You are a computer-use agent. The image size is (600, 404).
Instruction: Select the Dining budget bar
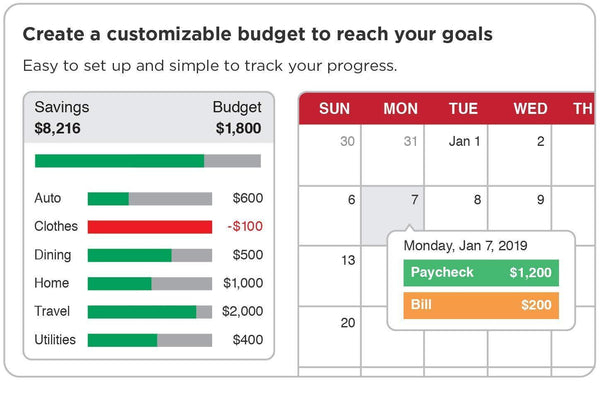click(150, 255)
